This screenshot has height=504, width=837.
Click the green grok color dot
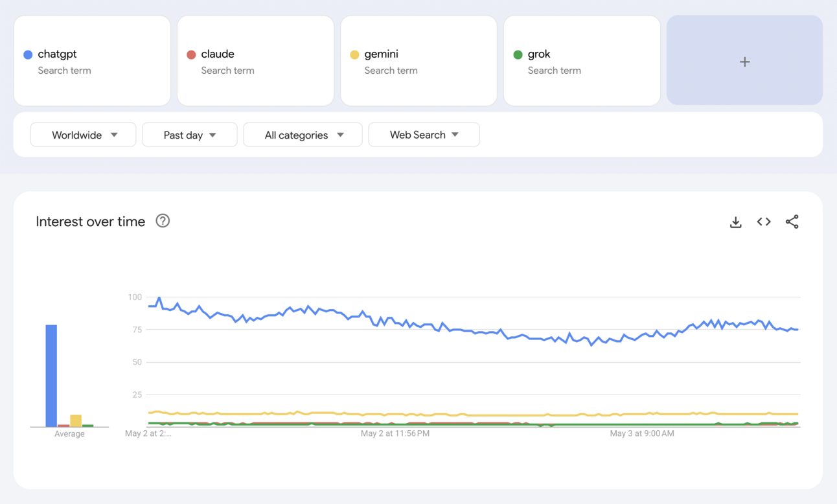[x=518, y=54]
